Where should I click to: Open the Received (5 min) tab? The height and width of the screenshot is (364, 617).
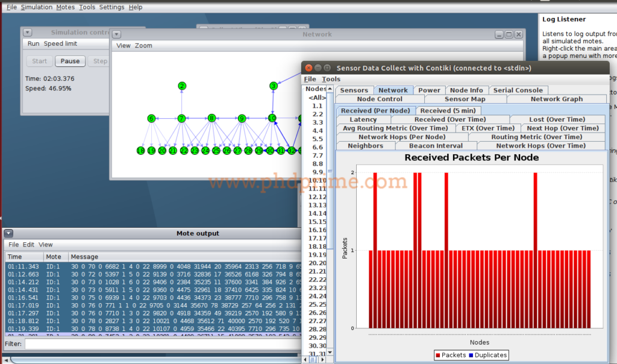click(x=448, y=110)
